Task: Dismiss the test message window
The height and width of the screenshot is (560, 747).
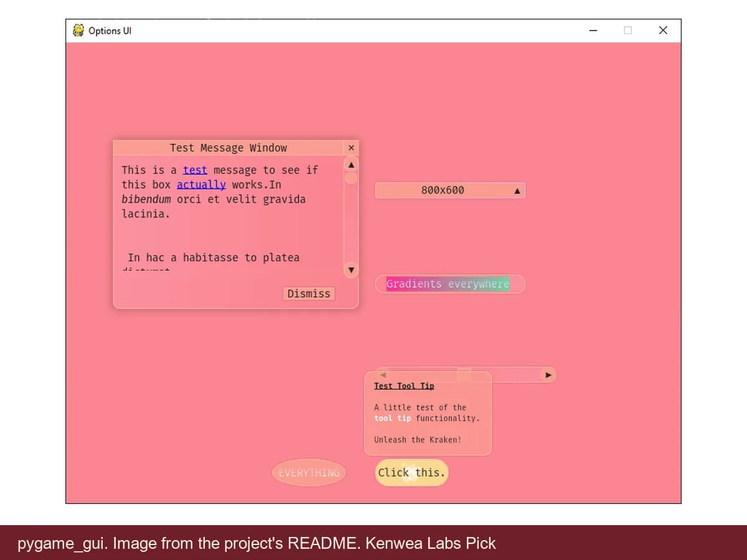Action: (309, 294)
